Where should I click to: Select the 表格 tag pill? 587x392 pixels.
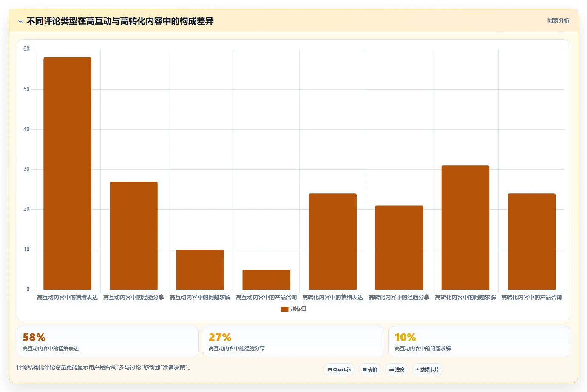[370, 369]
